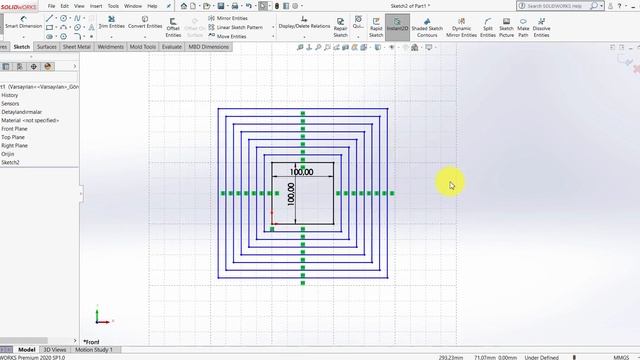Open the Linear Sketch Pattern dropdown arrow

273,27
